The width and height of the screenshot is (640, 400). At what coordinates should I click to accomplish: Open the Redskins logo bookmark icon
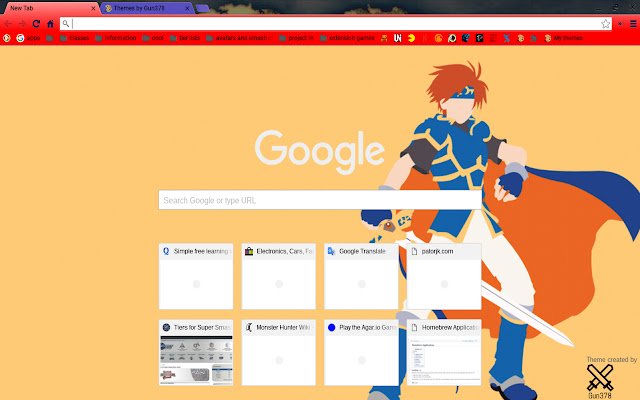[452, 38]
